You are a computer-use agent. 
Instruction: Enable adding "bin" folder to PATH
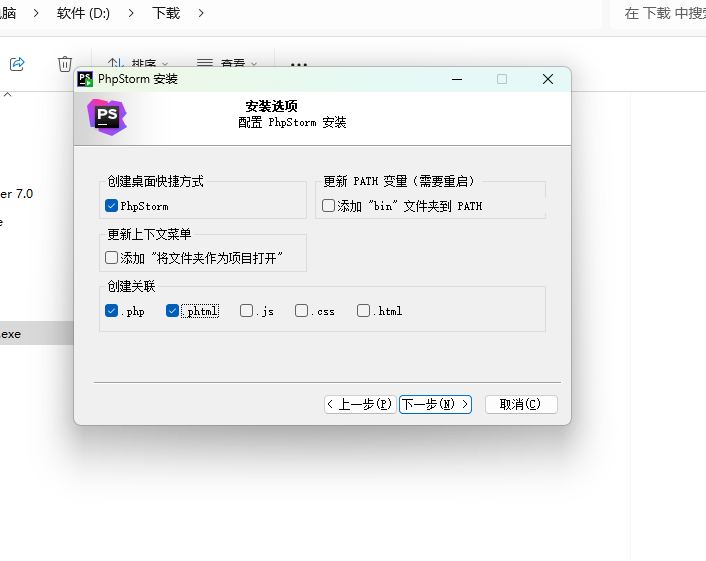(328, 206)
